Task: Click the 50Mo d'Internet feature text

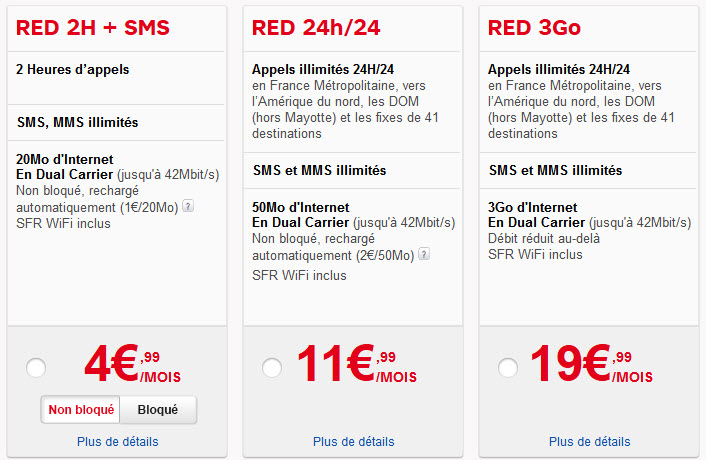Action: 301,207
